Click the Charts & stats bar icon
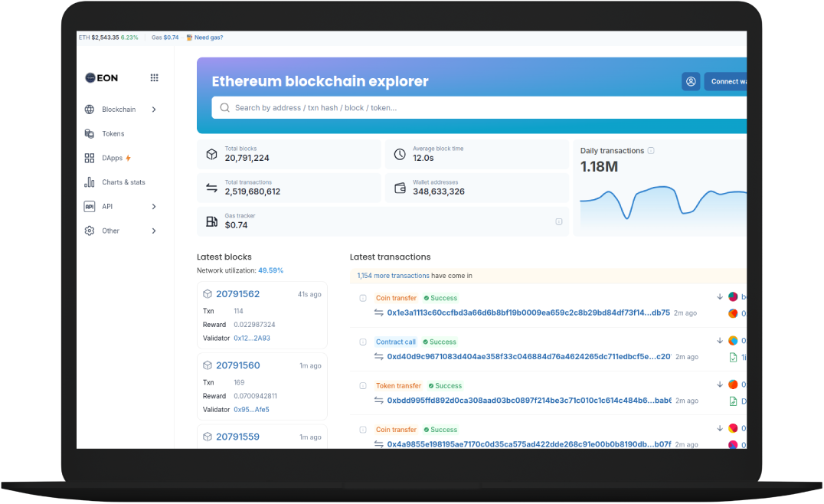This screenshot has height=504, width=824. [90, 182]
